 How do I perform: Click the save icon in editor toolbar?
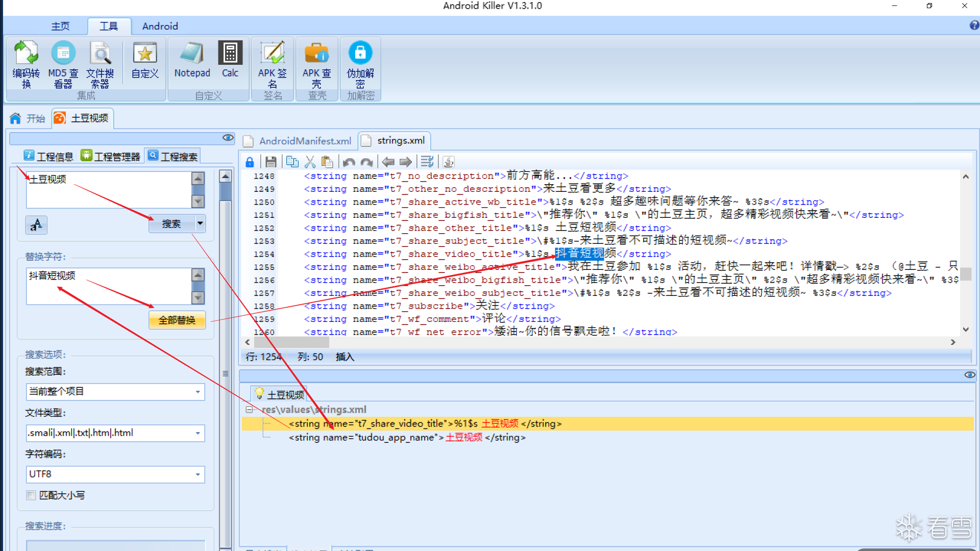point(271,162)
